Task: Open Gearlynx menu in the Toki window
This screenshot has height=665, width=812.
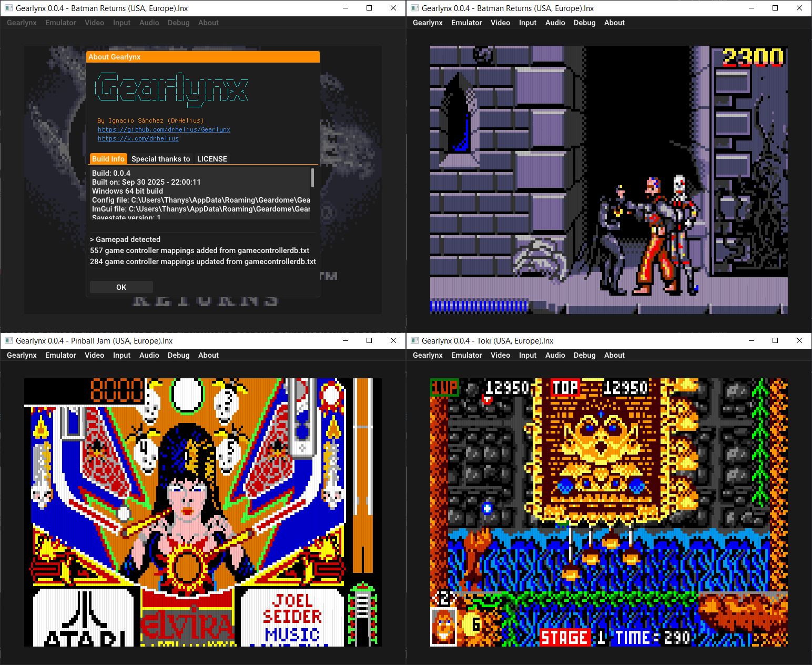Action: tap(428, 355)
